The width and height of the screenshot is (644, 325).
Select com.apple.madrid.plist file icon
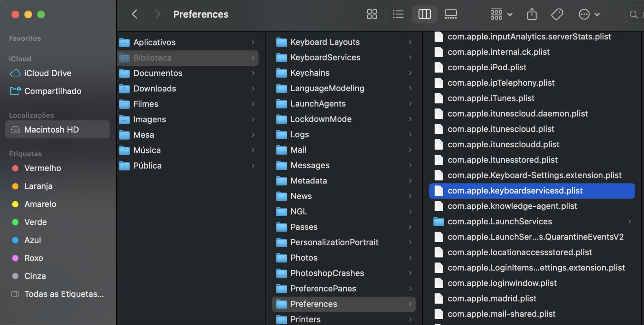(438, 299)
